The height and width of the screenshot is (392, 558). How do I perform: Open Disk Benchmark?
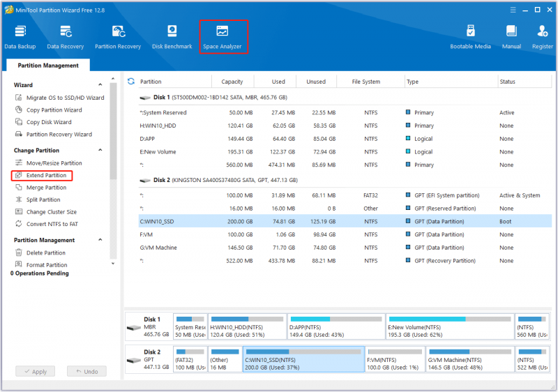(172, 37)
